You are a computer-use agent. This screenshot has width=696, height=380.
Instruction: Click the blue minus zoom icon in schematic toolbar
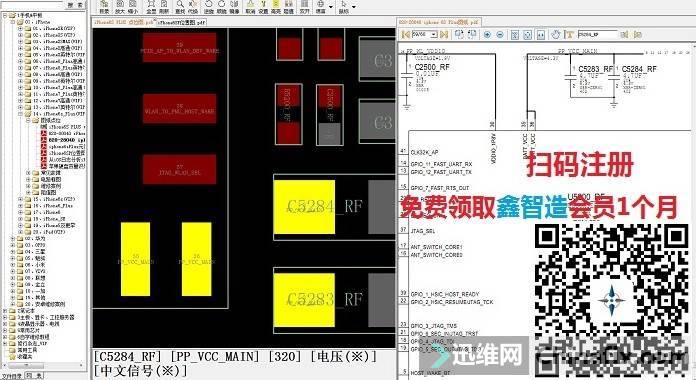(x=500, y=34)
